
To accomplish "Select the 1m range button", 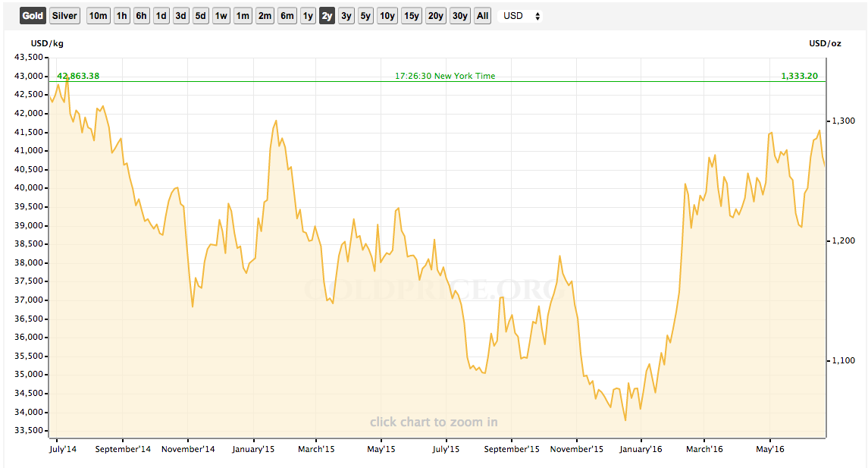I will click(x=243, y=15).
